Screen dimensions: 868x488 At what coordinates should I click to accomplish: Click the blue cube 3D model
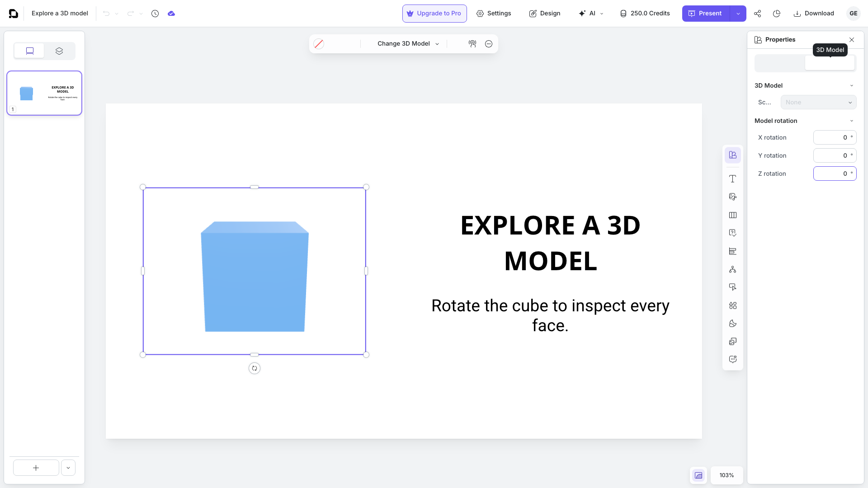click(x=255, y=277)
